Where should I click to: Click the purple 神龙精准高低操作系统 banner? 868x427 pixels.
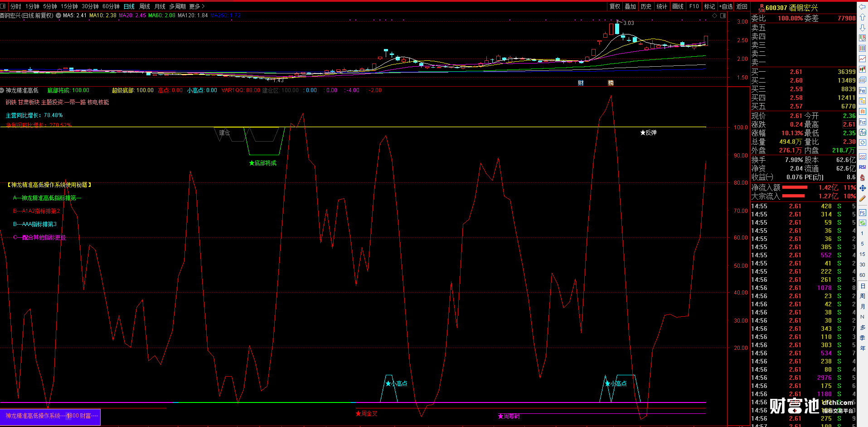tap(50, 416)
